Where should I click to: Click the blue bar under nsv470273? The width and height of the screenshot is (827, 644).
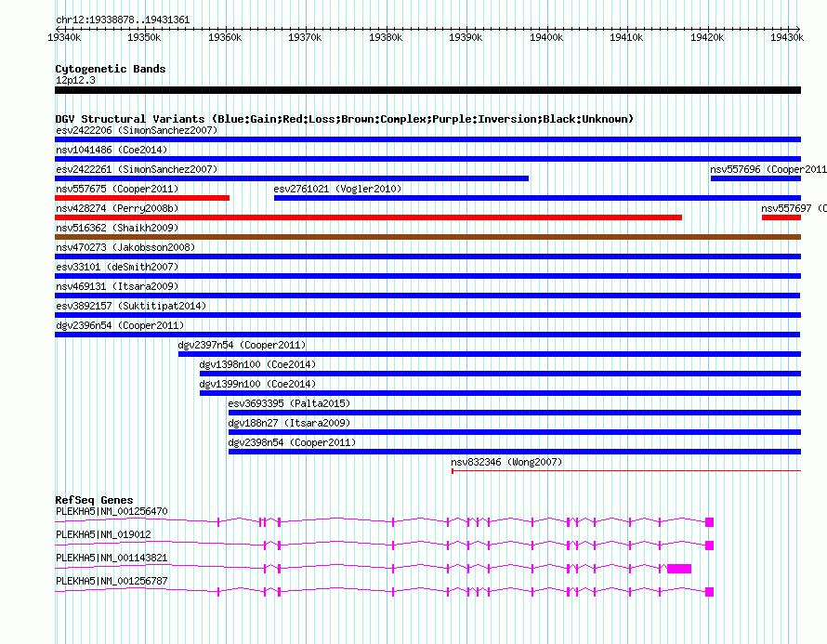427,256
